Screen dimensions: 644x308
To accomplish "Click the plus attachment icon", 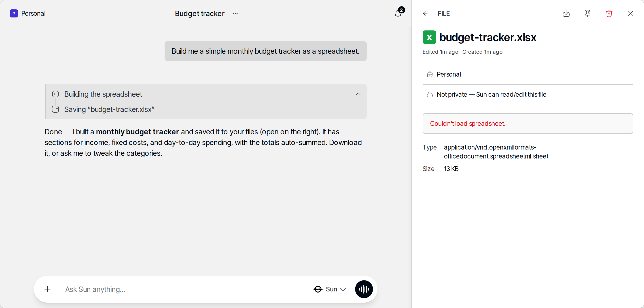I will 47,289.
